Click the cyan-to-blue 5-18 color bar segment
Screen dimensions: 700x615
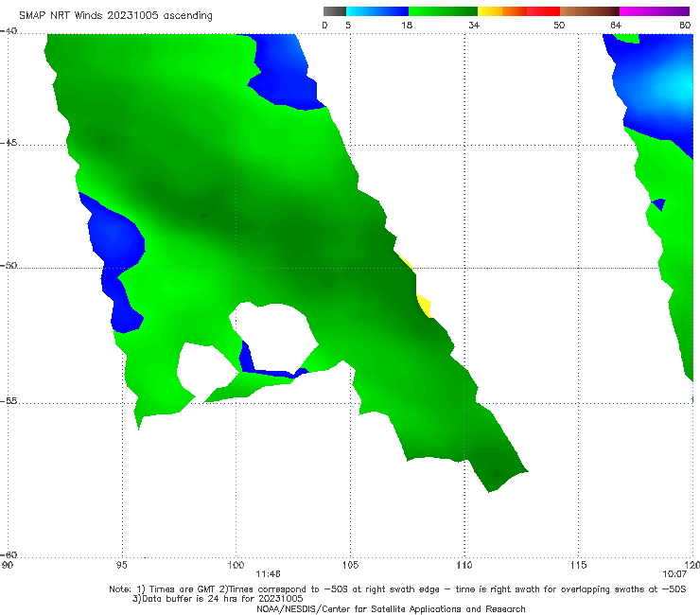[377, 11]
